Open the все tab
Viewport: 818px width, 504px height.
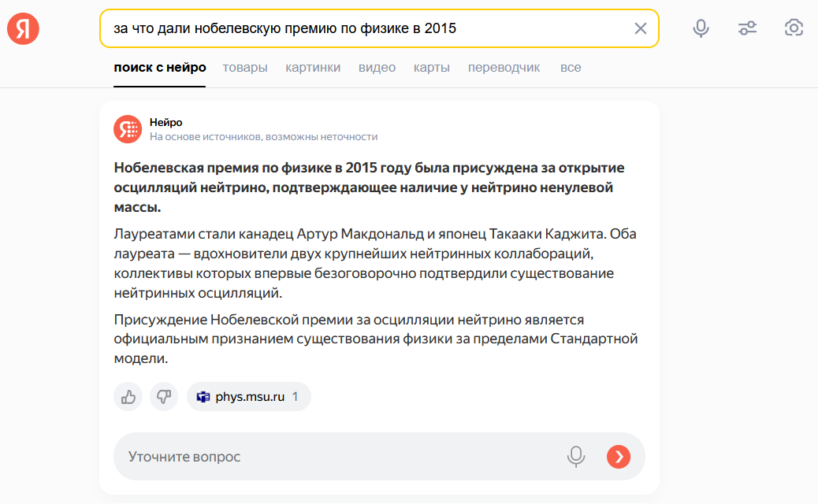[571, 68]
